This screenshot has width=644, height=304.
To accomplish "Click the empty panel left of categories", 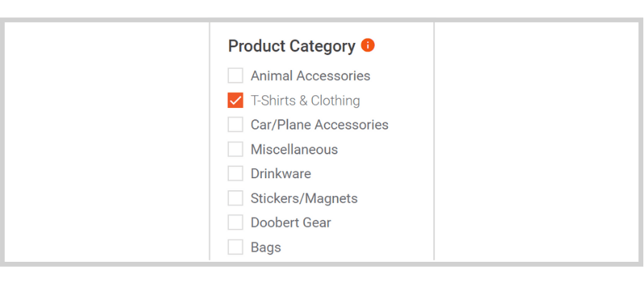I will click(107, 142).
